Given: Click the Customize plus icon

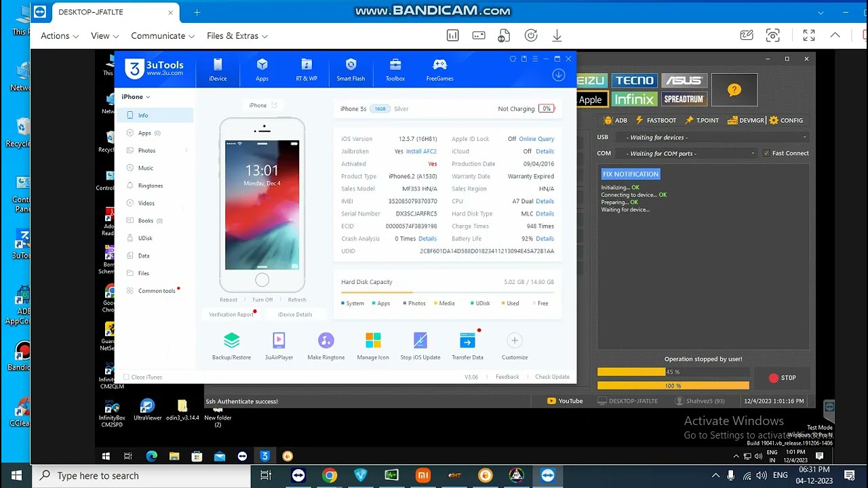Looking at the screenshot, I should [515, 340].
